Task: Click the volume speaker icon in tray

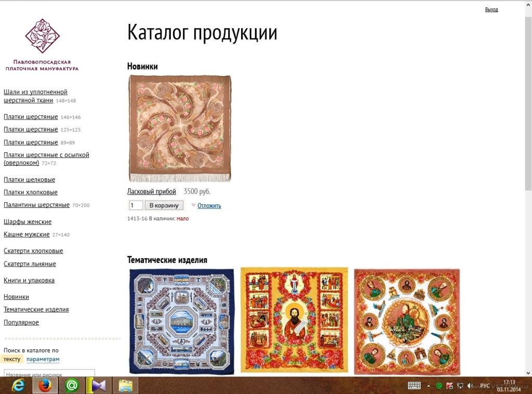Action: (x=470, y=386)
